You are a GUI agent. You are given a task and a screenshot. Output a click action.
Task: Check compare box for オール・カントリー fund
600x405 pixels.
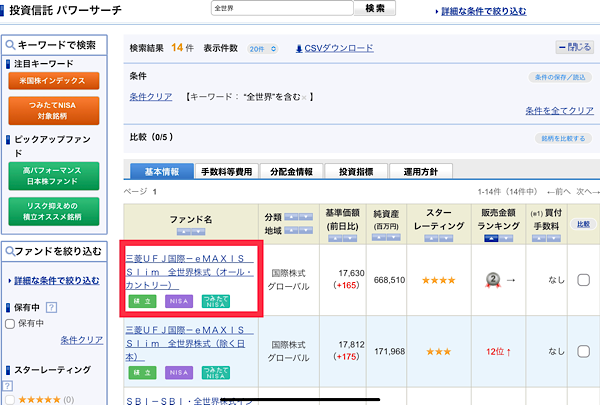pos(583,280)
